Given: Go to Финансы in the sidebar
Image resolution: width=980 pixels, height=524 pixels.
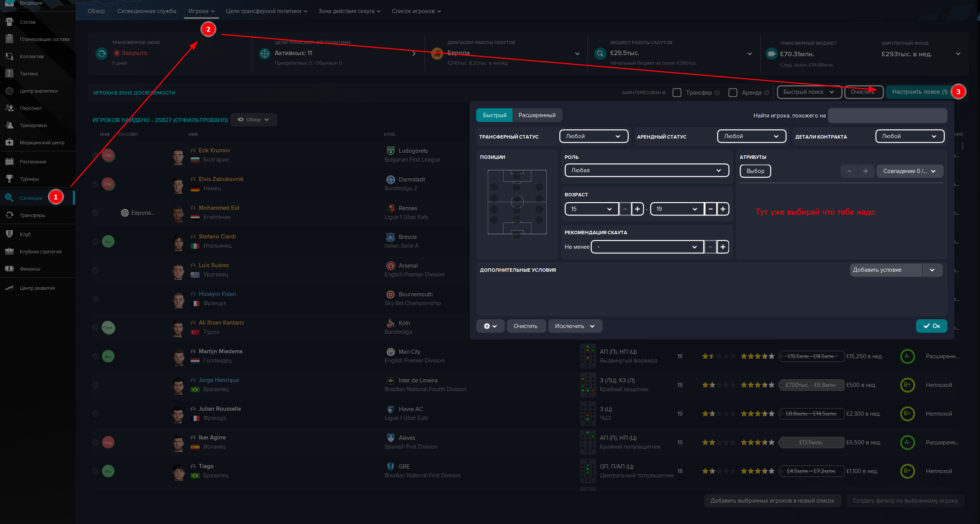Looking at the screenshot, I should coord(29,269).
